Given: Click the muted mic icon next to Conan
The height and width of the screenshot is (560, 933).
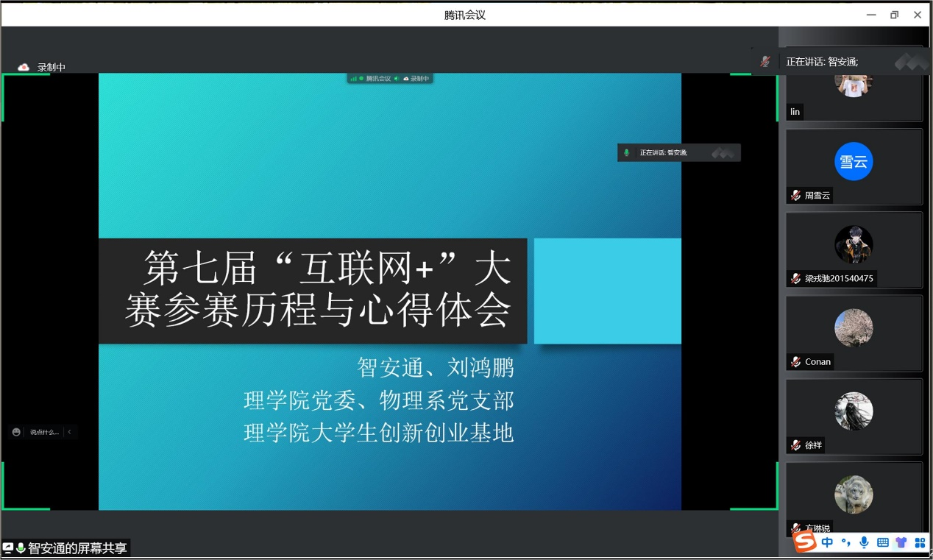Looking at the screenshot, I should pyautogui.click(x=795, y=361).
